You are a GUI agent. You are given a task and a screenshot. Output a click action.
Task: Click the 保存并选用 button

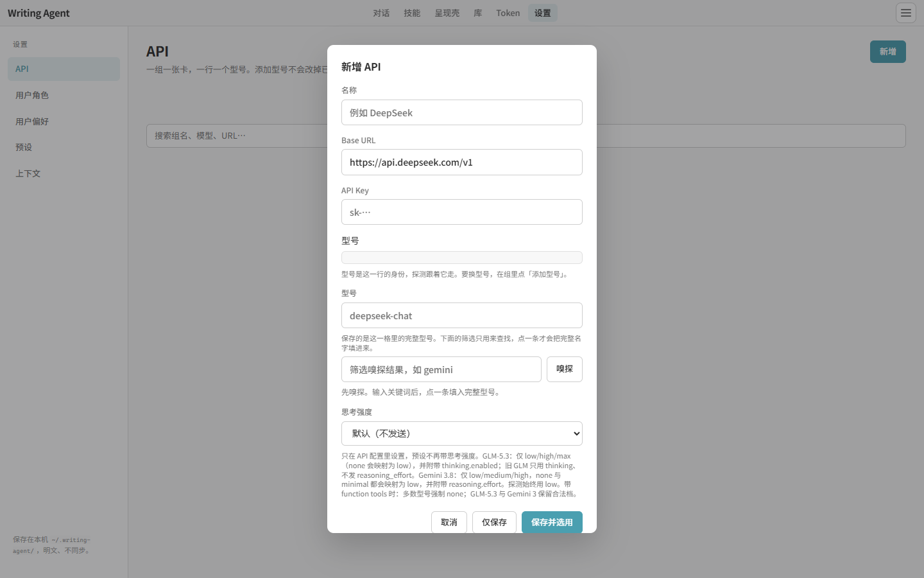[x=552, y=522]
